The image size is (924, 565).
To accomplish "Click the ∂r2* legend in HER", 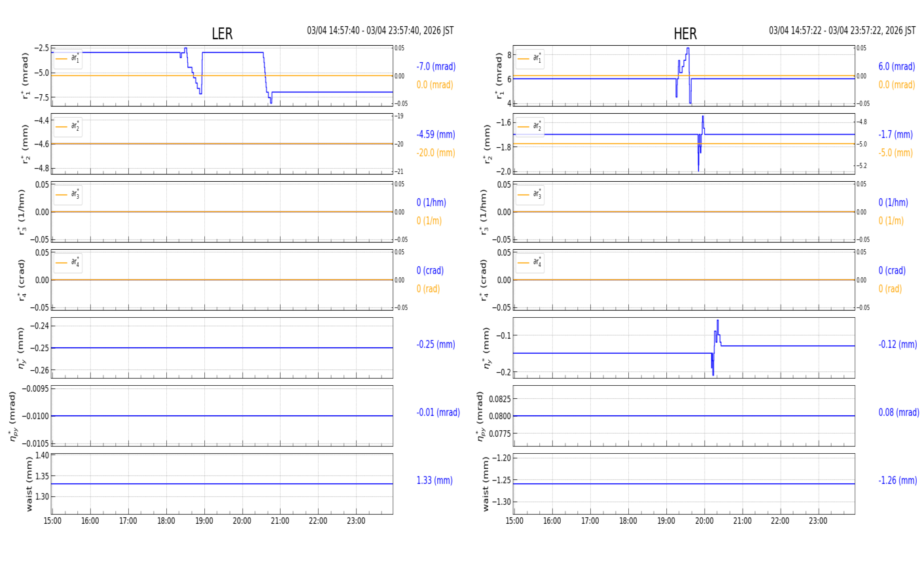I will click(x=529, y=127).
